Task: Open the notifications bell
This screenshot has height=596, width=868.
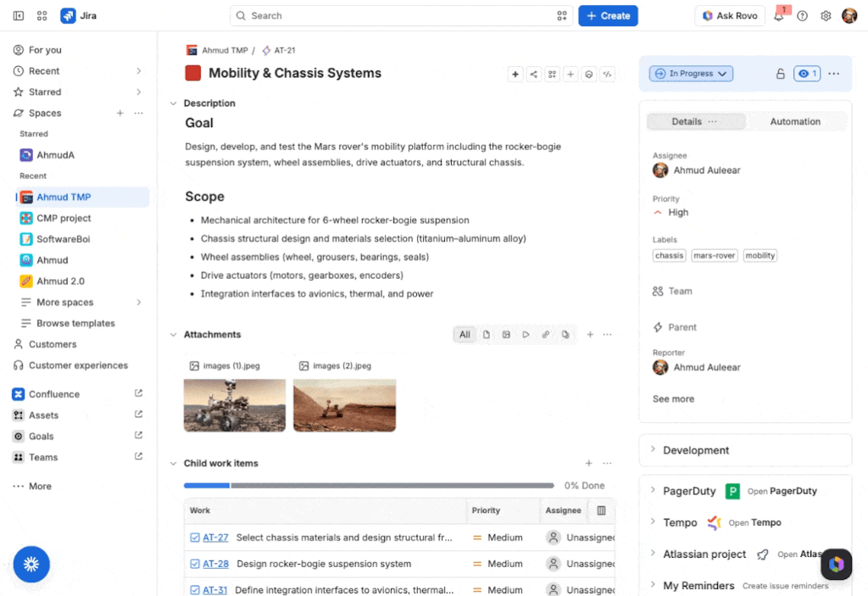Action: point(778,15)
